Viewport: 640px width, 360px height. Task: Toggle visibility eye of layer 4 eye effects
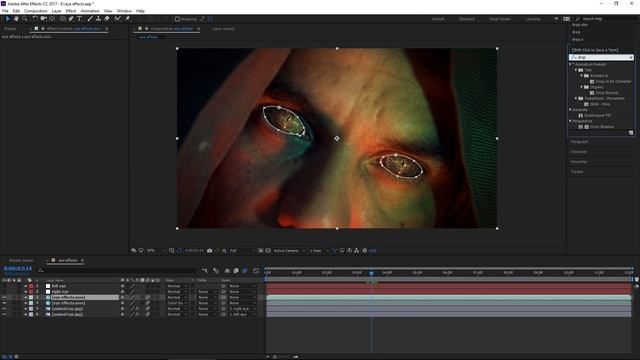point(4,303)
